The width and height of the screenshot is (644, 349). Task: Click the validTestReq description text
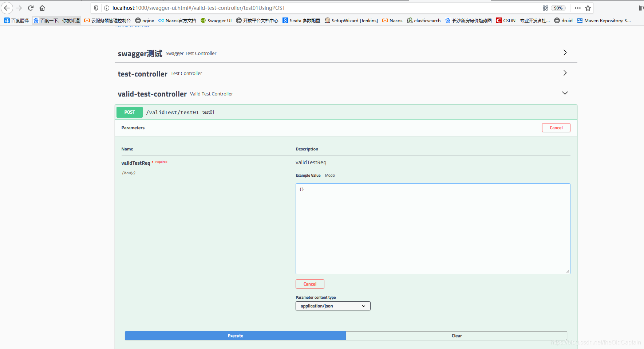311,162
